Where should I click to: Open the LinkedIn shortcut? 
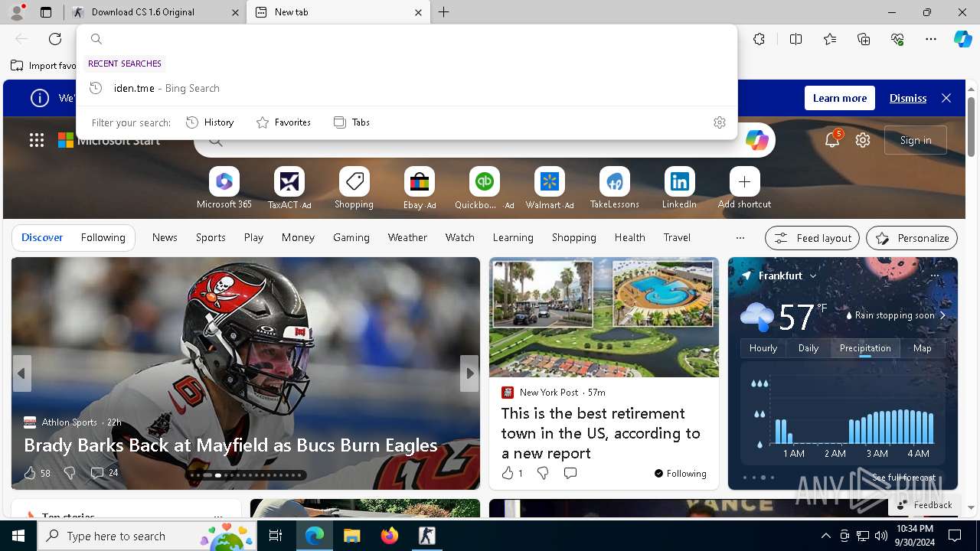coord(679,182)
